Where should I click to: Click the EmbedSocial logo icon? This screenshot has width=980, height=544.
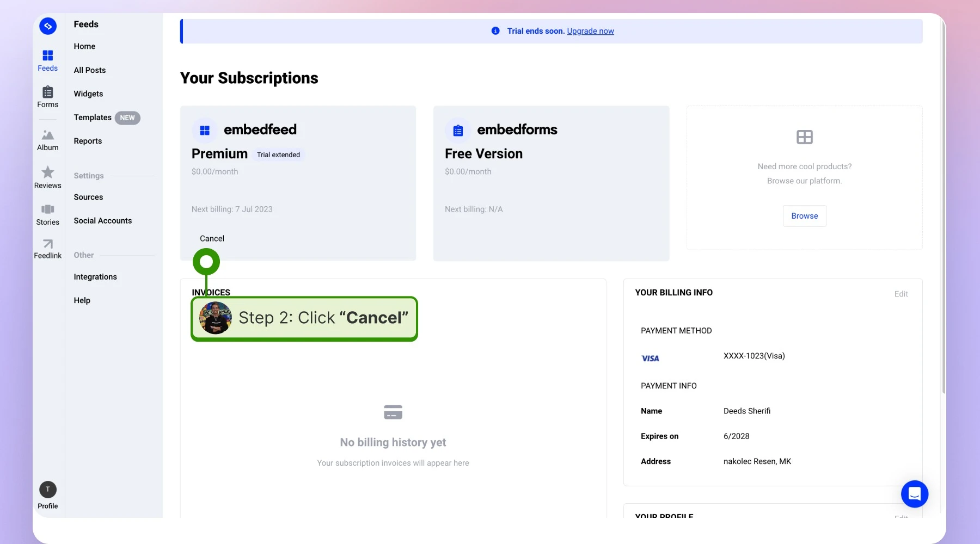pyautogui.click(x=48, y=26)
